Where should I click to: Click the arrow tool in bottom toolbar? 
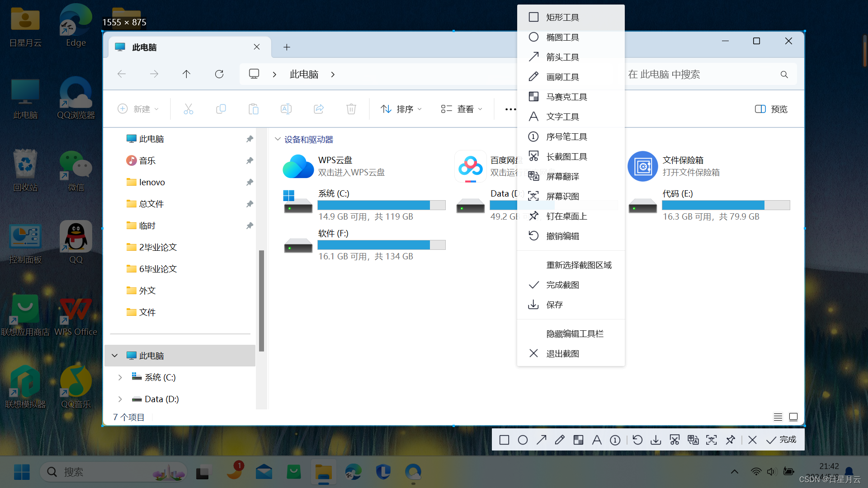click(542, 440)
